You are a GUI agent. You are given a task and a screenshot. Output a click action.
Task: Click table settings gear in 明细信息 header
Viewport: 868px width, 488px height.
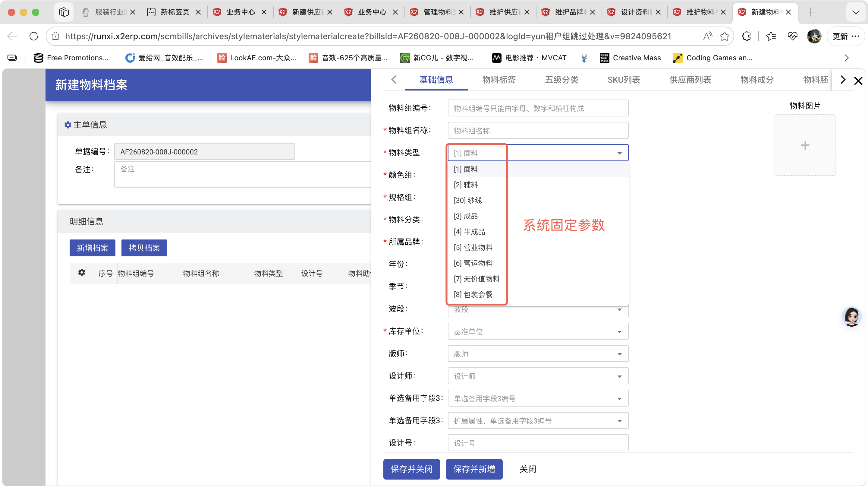point(82,272)
